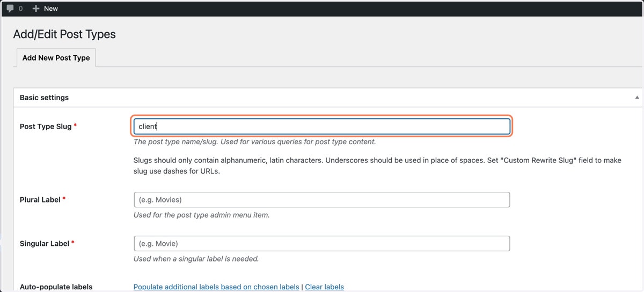Click into the Plural Label field
This screenshot has height=292, width=644.
click(321, 200)
